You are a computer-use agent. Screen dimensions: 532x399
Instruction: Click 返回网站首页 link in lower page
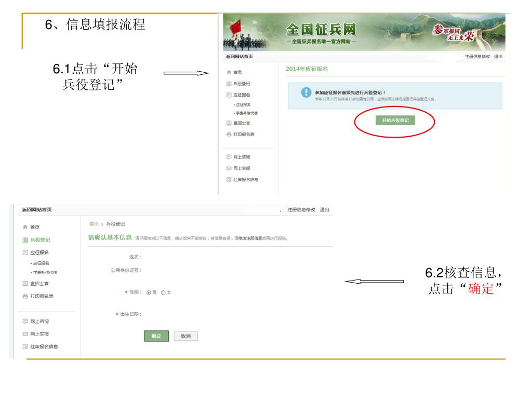coord(37,210)
